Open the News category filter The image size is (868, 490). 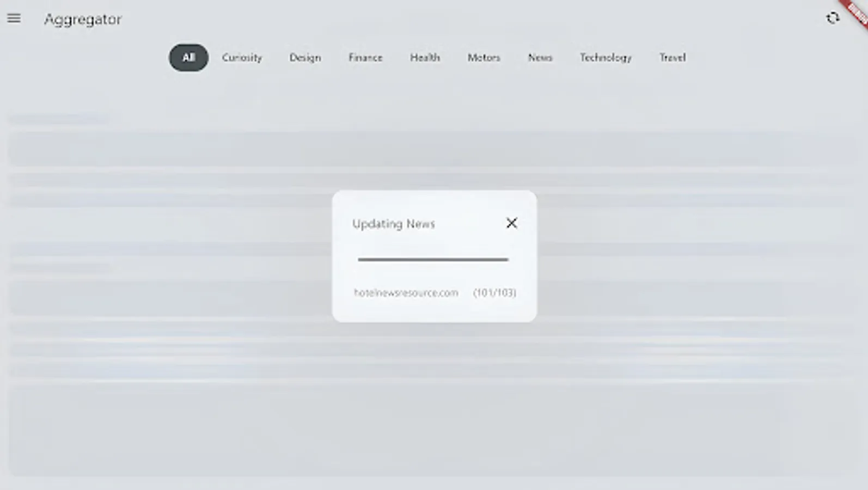[x=540, y=58]
